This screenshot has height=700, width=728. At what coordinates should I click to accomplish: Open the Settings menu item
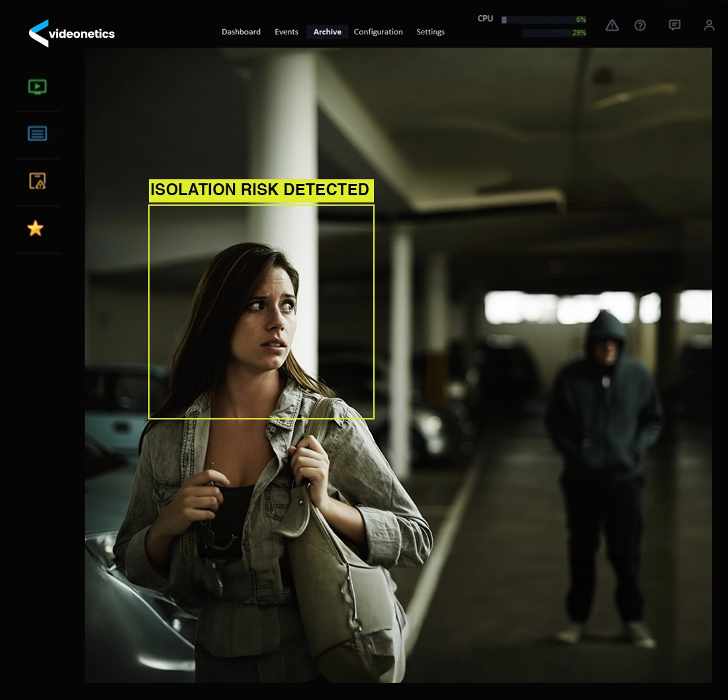(430, 32)
